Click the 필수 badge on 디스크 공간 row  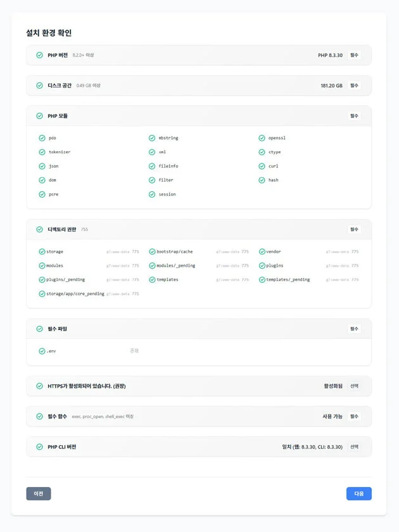coord(354,85)
